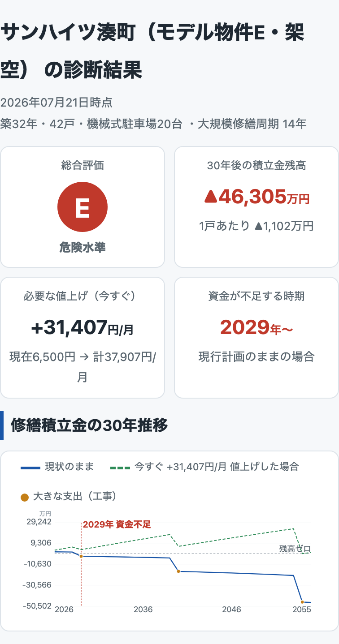This screenshot has height=644, width=339.
Task: Click the blue 現状のまま legend line
Action: pyautogui.click(x=30, y=468)
